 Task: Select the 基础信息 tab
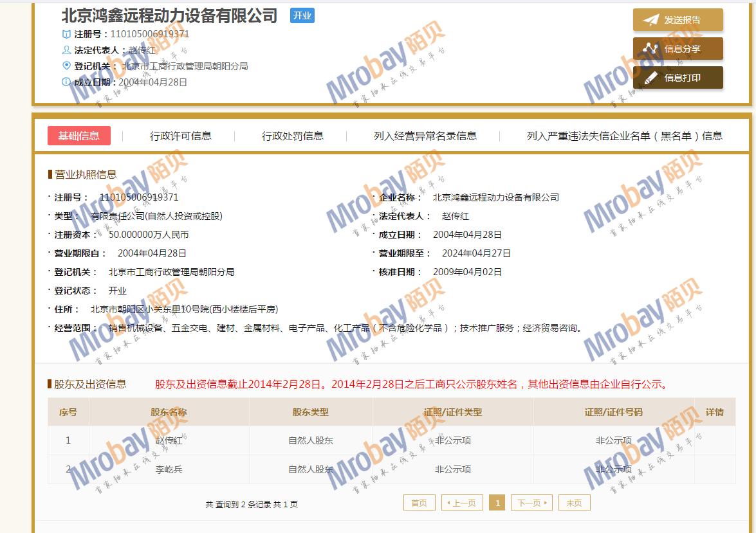pos(79,136)
